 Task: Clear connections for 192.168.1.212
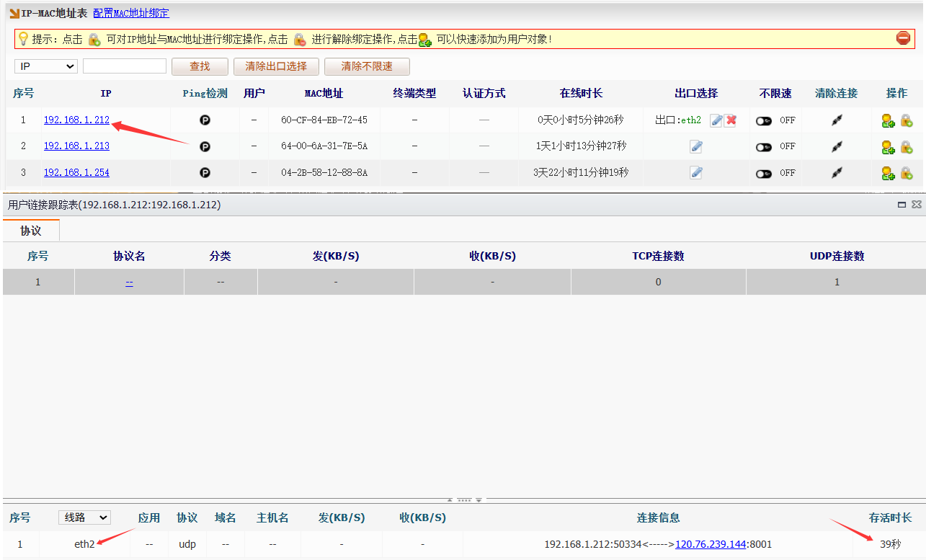837,120
